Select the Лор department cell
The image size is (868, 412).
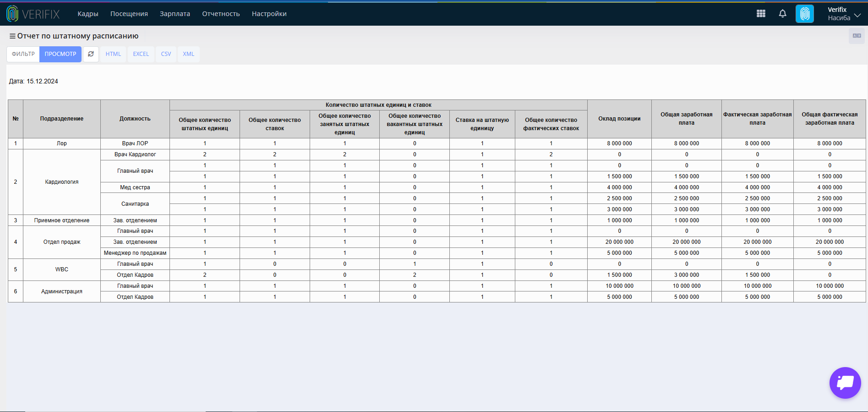coord(62,143)
